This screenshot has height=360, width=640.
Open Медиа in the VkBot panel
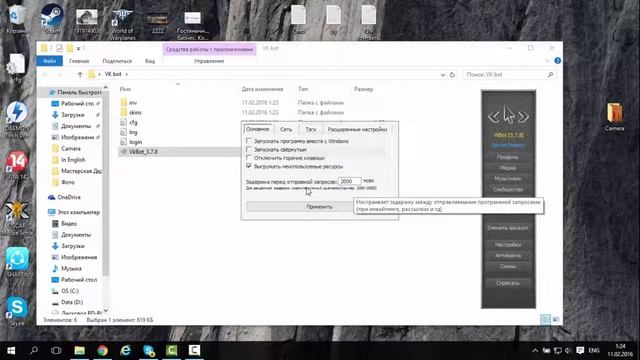point(508,168)
